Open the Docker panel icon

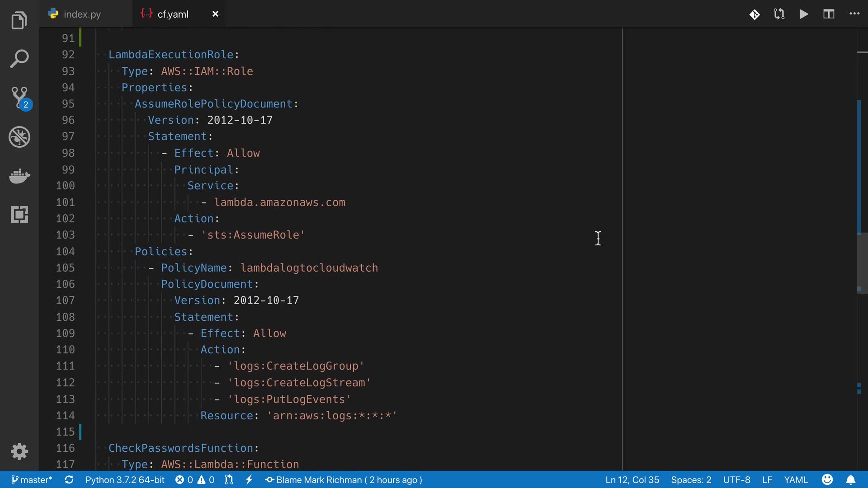pos(19,176)
